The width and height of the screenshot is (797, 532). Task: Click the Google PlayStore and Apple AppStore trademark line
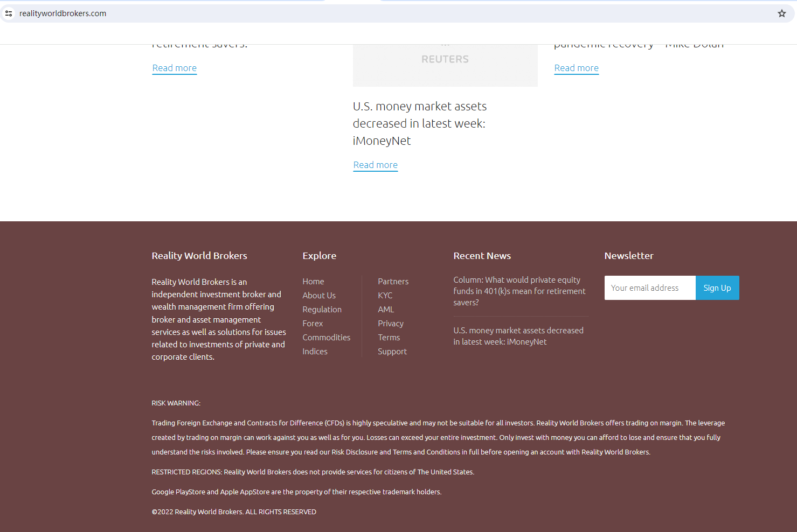296,492
